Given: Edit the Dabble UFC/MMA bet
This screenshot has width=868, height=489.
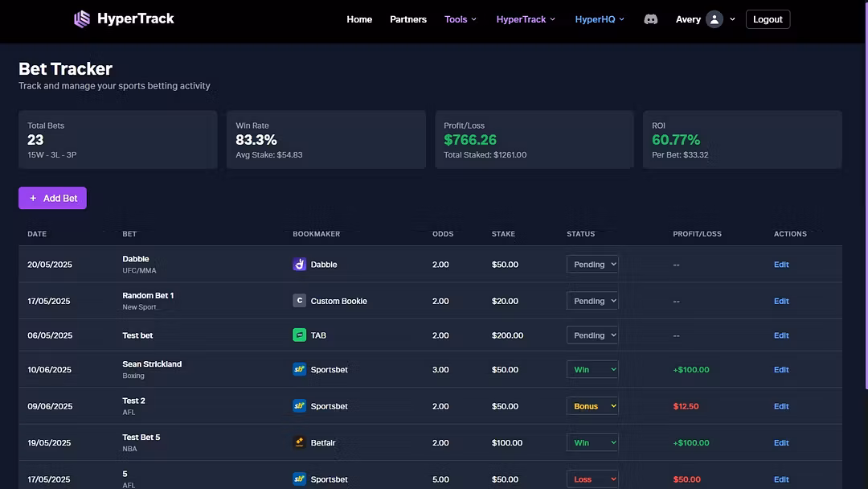Looking at the screenshot, I should coord(781,265).
